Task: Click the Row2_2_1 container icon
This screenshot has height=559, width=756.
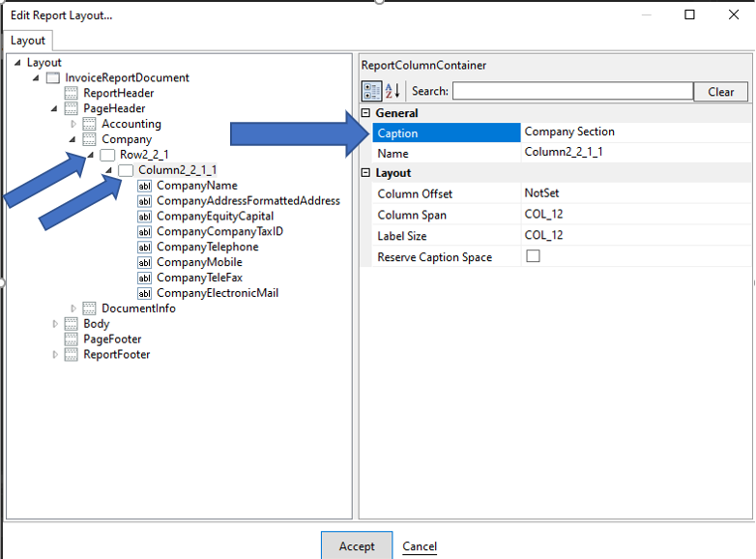Action: point(107,155)
